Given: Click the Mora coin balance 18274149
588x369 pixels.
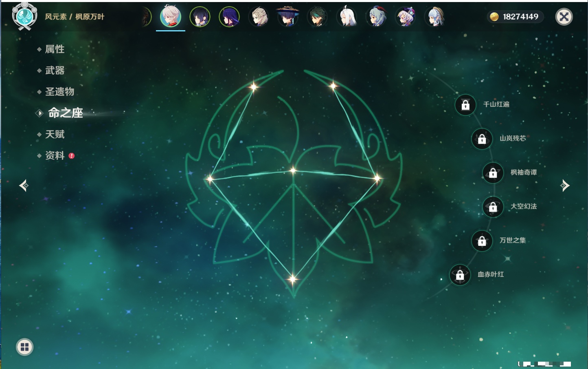Looking at the screenshot, I should (515, 17).
